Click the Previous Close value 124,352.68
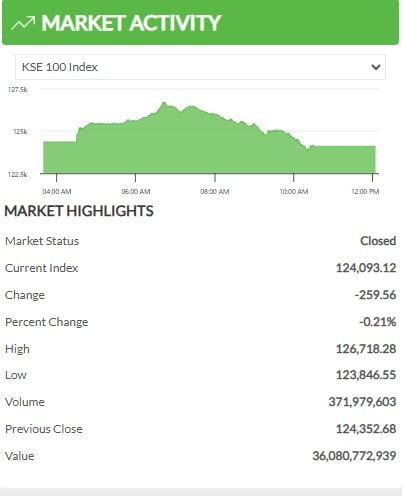Image resolution: width=402 pixels, height=496 pixels. 366,429
